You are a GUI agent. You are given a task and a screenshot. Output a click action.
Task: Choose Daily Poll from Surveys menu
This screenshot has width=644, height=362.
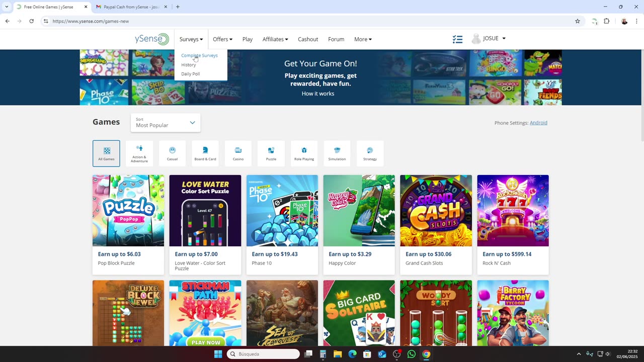pos(190,74)
